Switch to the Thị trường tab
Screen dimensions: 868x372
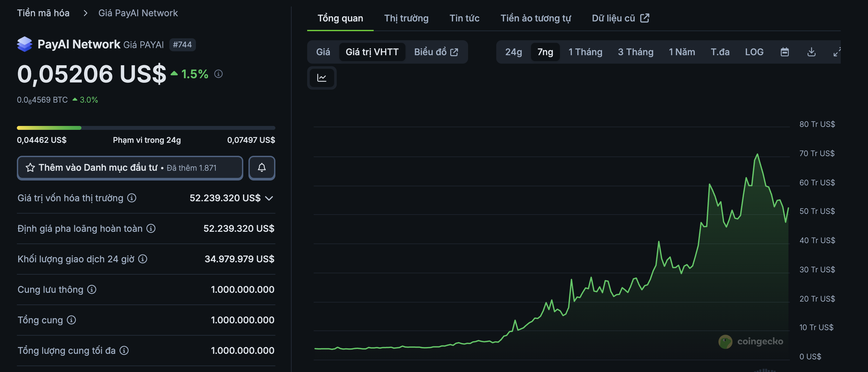click(406, 18)
